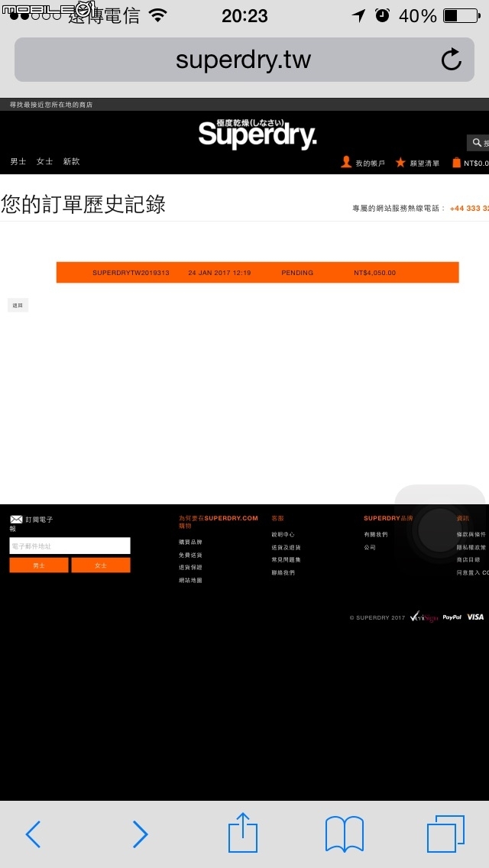Click the 說明中心 footer link

pyautogui.click(x=283, y=535)
